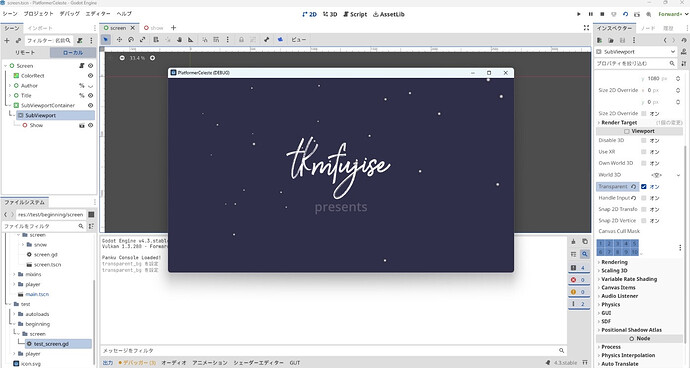690x368 pixels.
Task: Open the エディター menu
Action: [x=98, y=14]
